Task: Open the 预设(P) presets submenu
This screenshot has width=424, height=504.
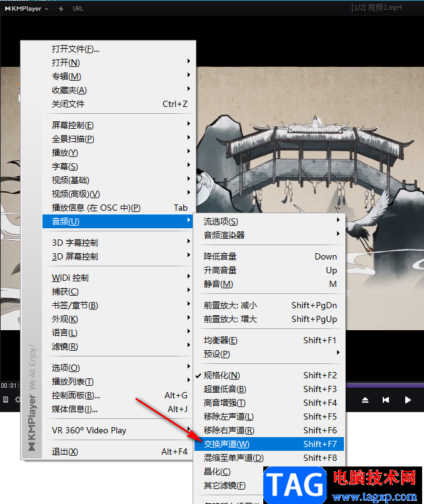Action: 270,354
